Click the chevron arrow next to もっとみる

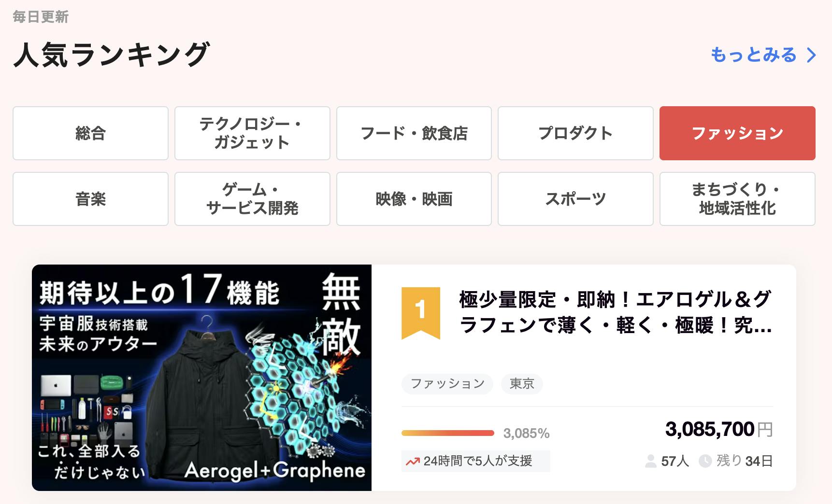[x=811, y=56]
